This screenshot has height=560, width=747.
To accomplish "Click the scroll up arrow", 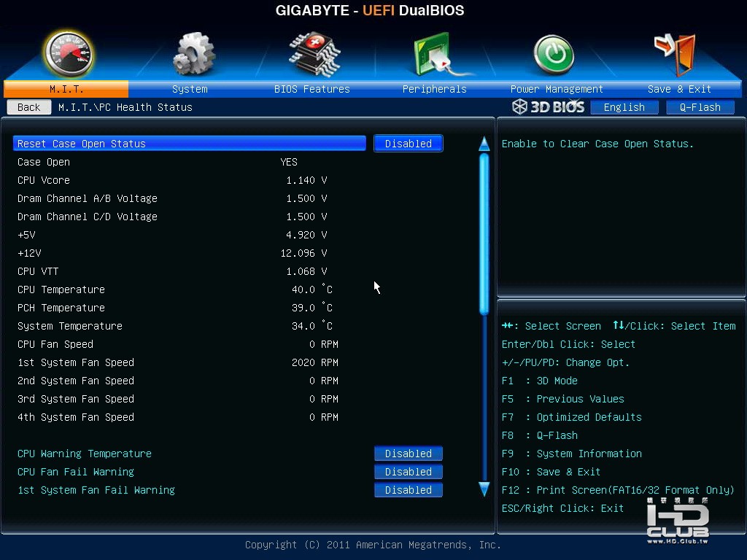I will pos(484,144).
